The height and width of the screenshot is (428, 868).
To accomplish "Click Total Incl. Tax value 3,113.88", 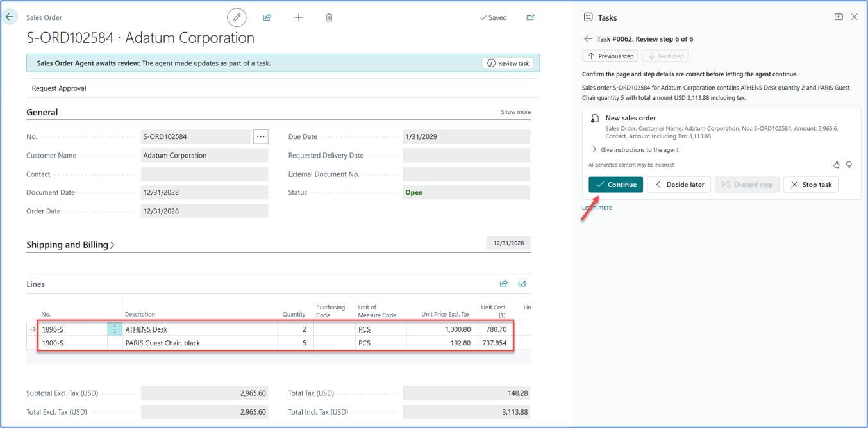I will pos(467,412).
